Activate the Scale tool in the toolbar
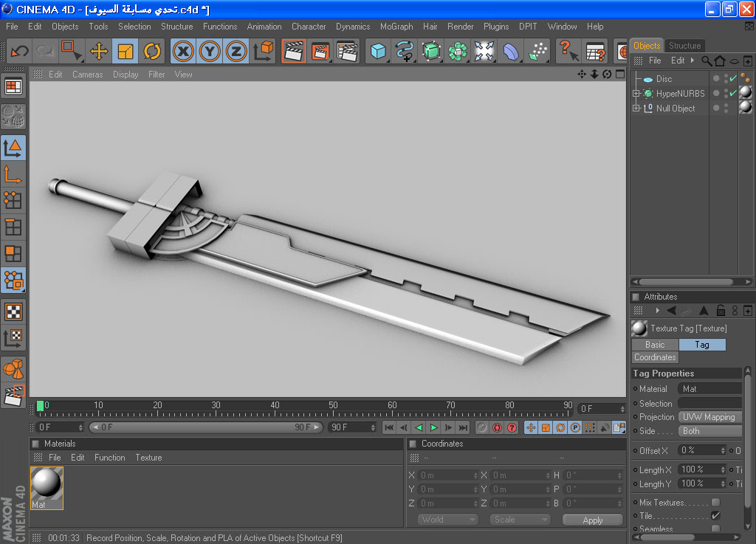This screenshot has height=544, width=756. pyautogui.click(x=126, y=51)
